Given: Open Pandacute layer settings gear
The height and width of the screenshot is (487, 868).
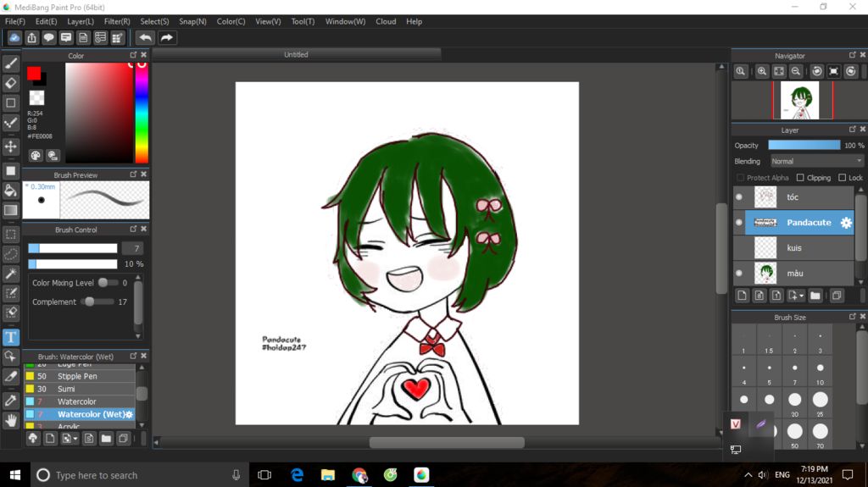Looking at the screenshot, I should (x=846, y=223).
